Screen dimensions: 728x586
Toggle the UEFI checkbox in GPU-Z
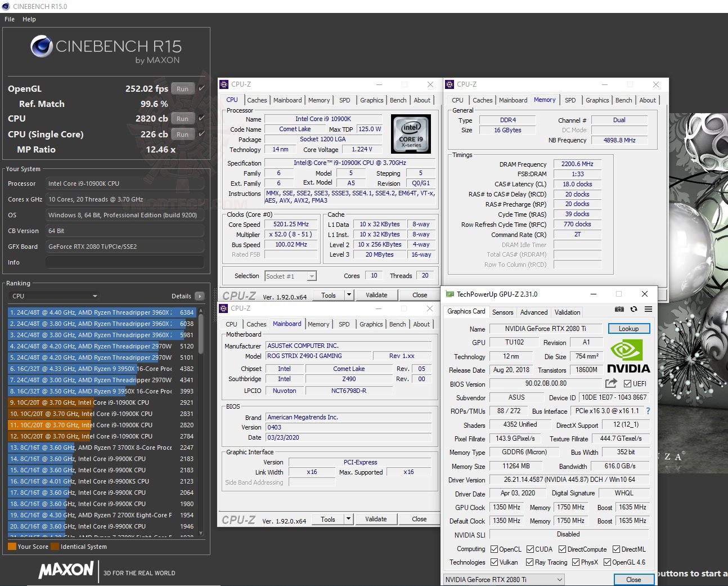627,384
